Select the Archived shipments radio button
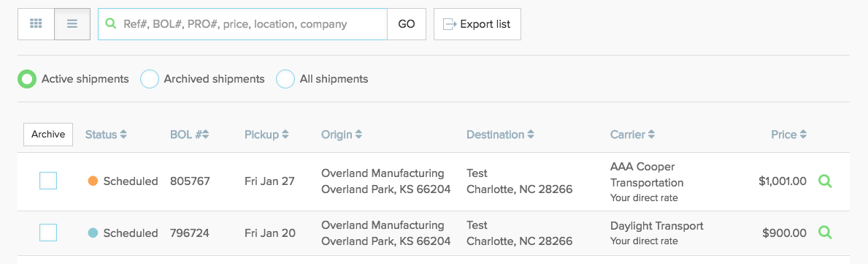This screenshot has width=868, height=264. click(150, 79)
